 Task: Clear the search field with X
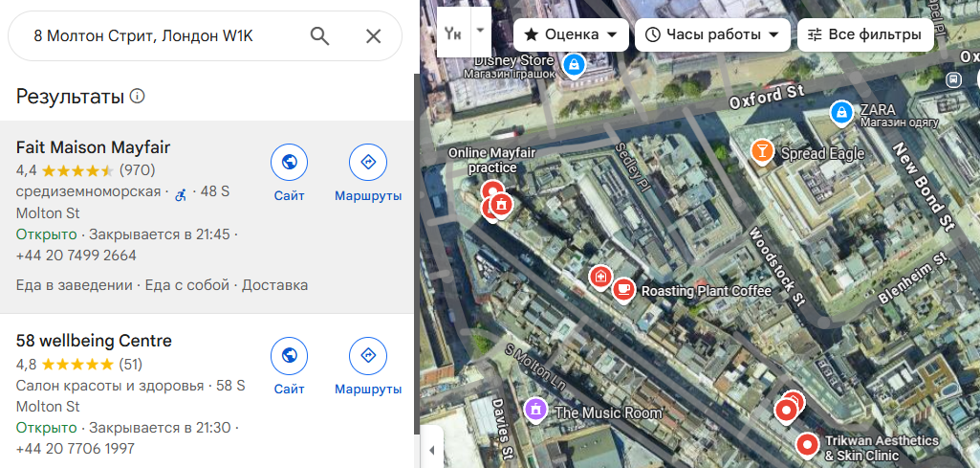click(374, 36)
